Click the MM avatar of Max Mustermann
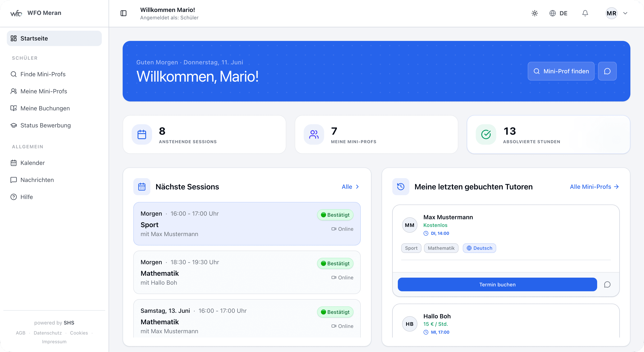Screen dimensions: 644x352 [409, 225]
